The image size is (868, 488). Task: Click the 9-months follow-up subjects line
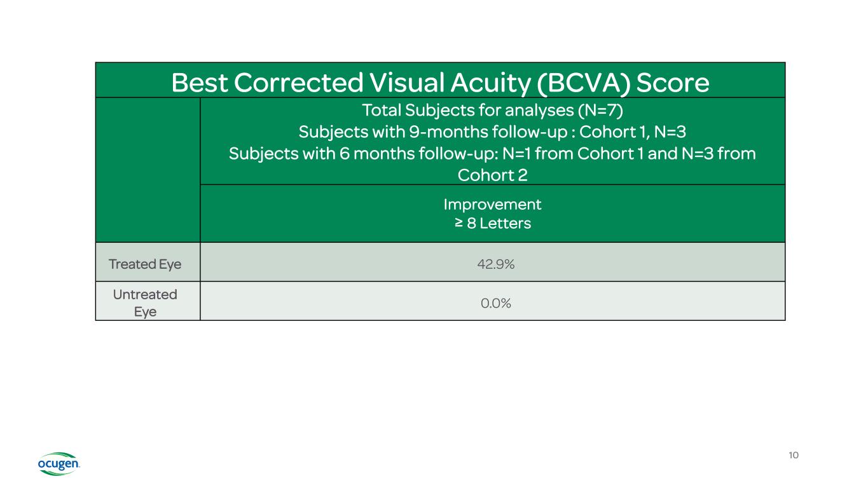pos(492,132)
